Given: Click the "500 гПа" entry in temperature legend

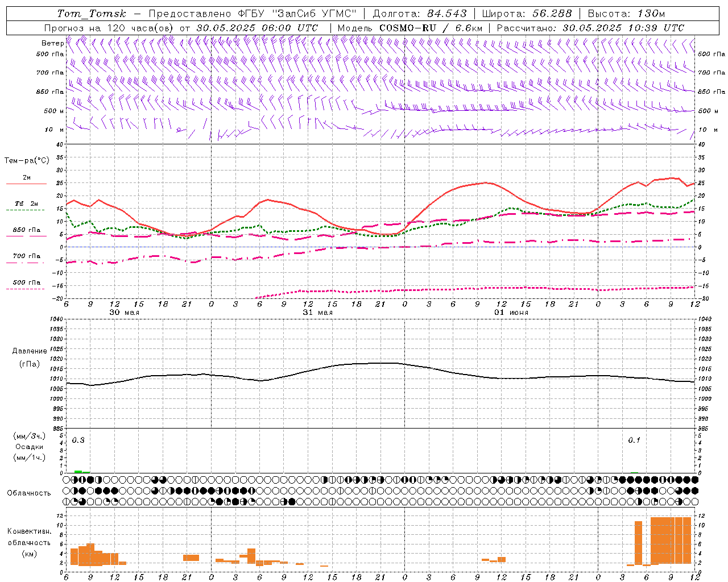Looking at the screenshot, I should pos(27,282).
